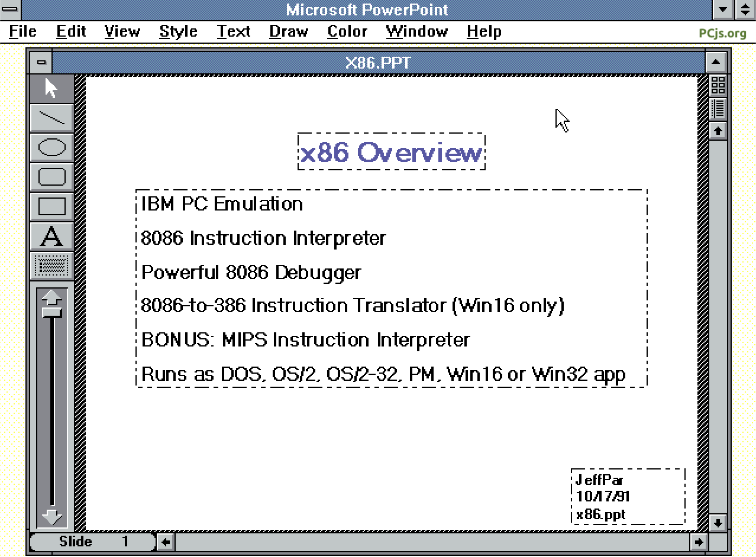Select the Rectangle tool
Screen dimensions: 756x557
[x=51, y=206]
